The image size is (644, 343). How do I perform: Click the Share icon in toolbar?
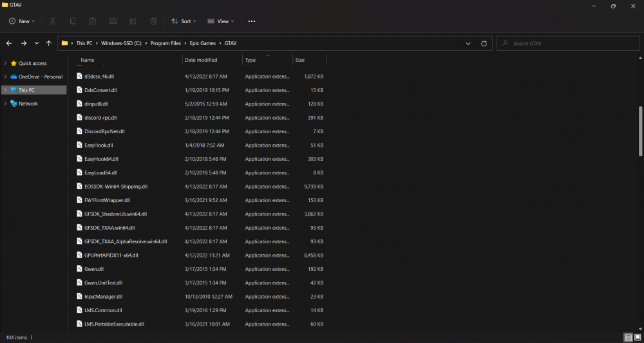click(133, 21)
